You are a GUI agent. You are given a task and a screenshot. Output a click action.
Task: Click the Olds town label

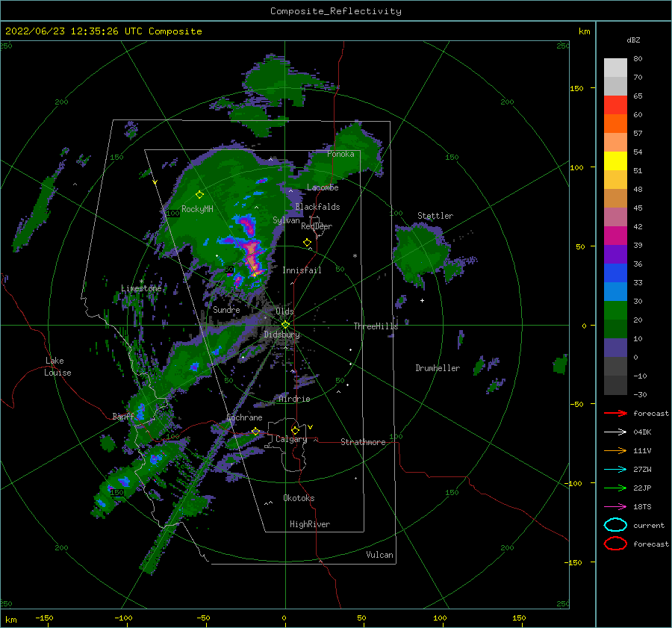pyautogui.click(x=284, y=311)
